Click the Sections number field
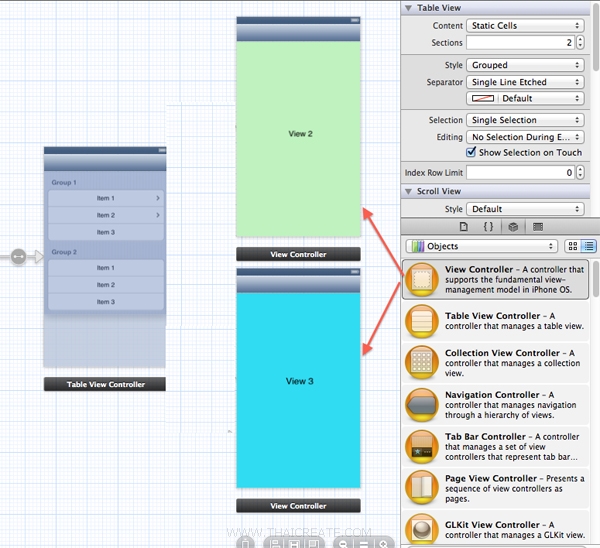 [x=520, y=42]
